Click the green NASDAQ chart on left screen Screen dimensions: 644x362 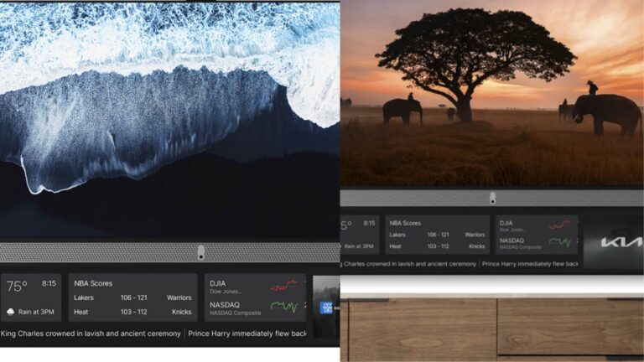pyautogui.click(x=284, y=307)
